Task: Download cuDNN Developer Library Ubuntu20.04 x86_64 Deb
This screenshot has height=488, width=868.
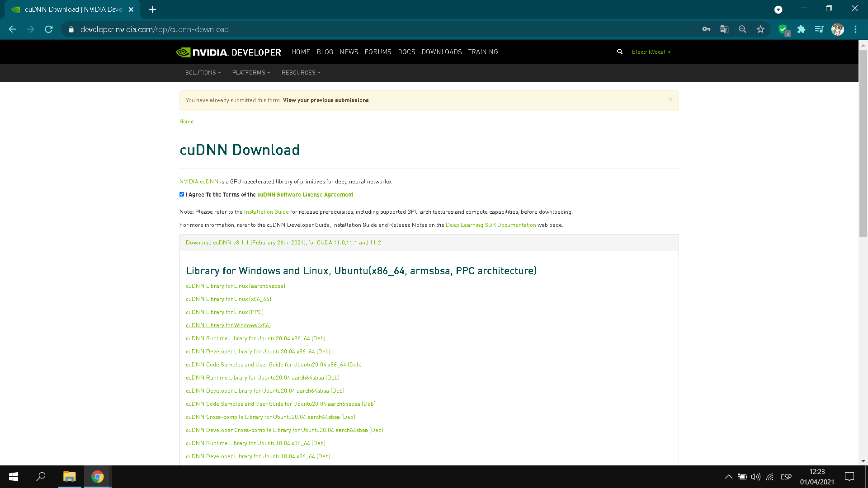Action: (x=258, y=352)
